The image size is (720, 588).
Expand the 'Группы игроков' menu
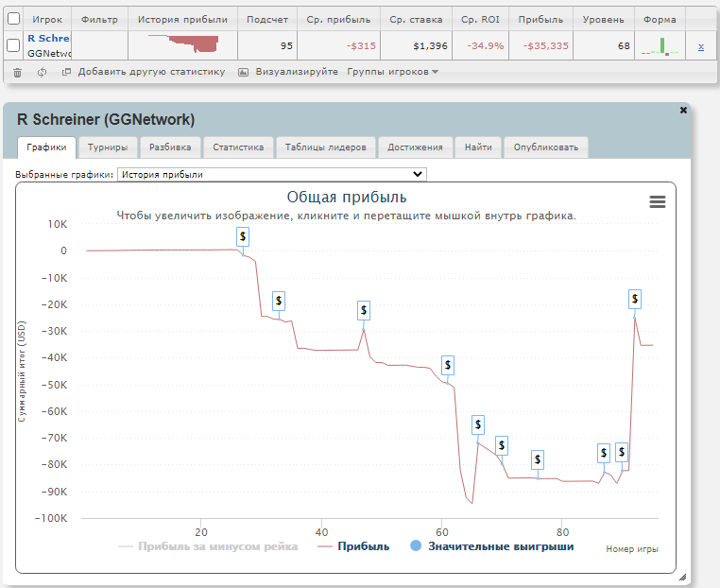coord(392,72)
